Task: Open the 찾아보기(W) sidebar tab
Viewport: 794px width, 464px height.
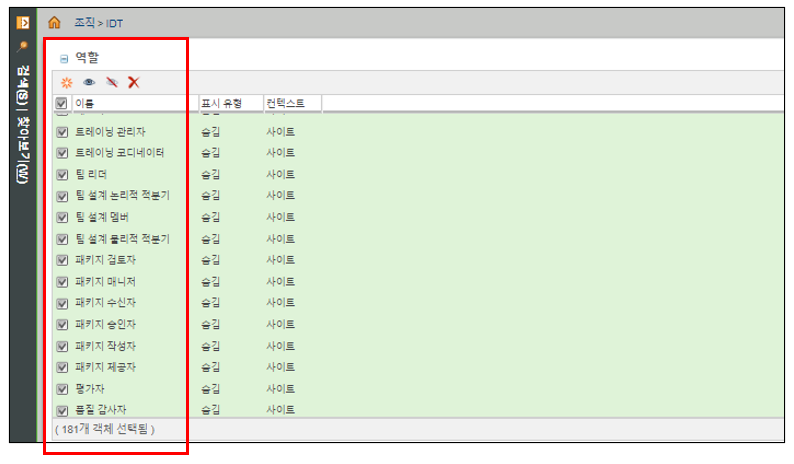Action: coord(22,150)
